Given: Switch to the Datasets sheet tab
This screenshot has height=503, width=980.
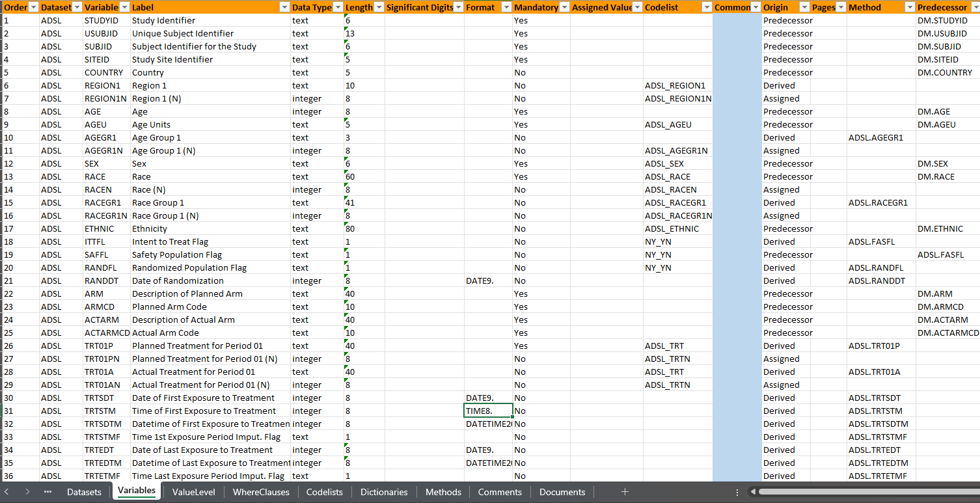Looking at the screenshot, I should 84,492.
